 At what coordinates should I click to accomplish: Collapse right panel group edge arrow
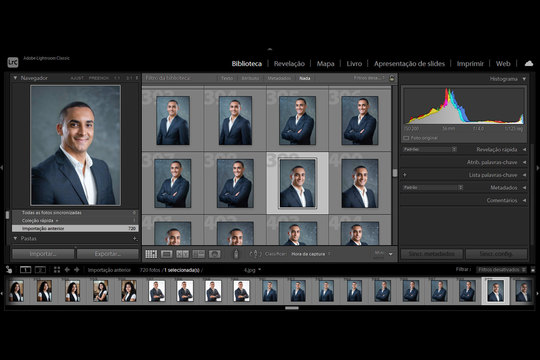[538, 168]
